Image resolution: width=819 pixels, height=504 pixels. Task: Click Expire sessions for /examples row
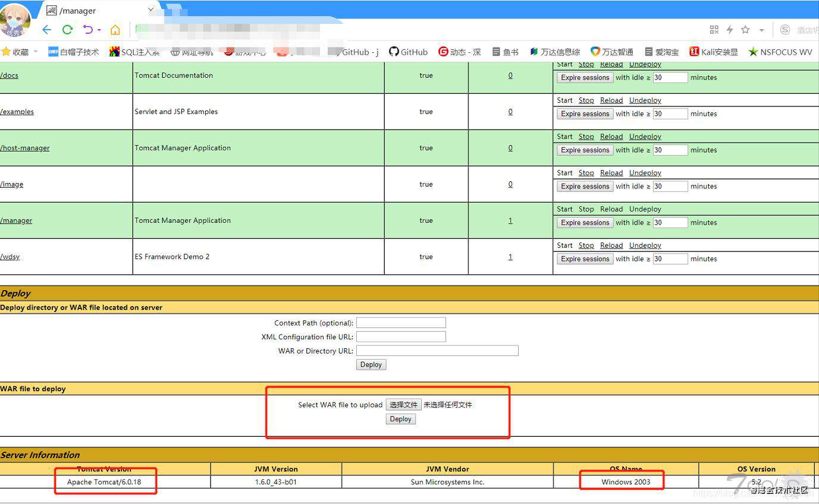point(585,114)
